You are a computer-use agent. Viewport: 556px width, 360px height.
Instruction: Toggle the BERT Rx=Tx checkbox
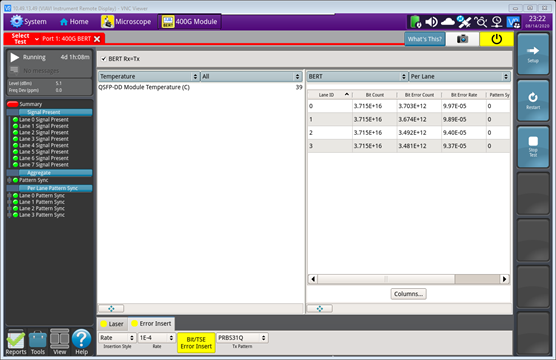point(104,59)
